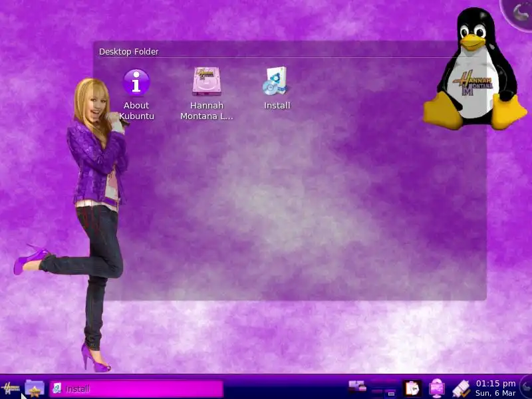Select the top-left virtual desktop in pager

tap(377, 384)
